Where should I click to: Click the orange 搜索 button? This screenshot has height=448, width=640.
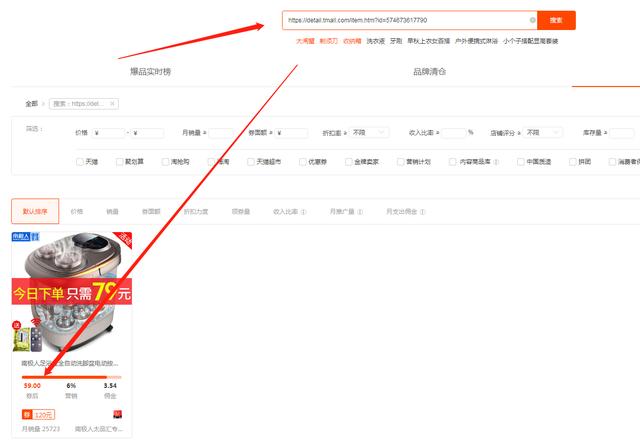556,20
